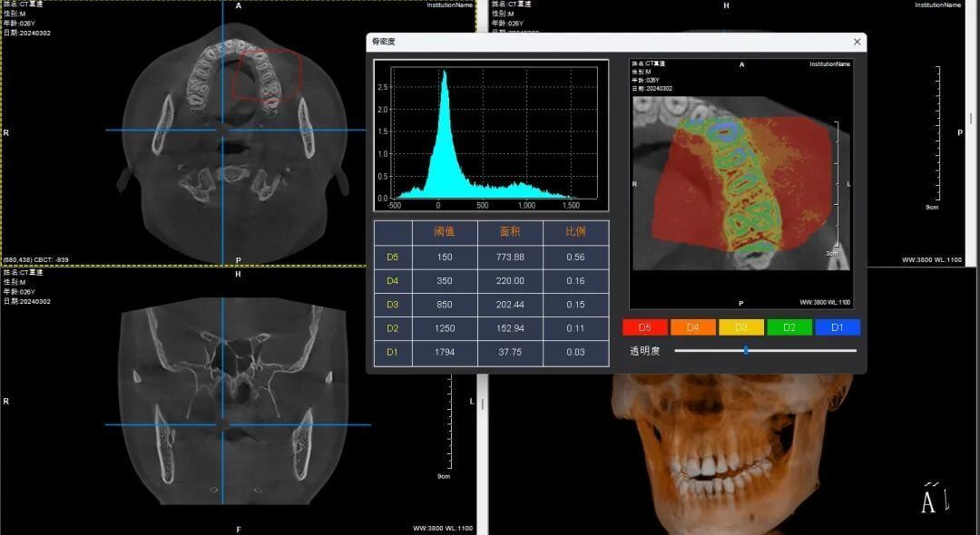
Task: Close the 骨密度 bone density dialog
Action: [857, 42]
